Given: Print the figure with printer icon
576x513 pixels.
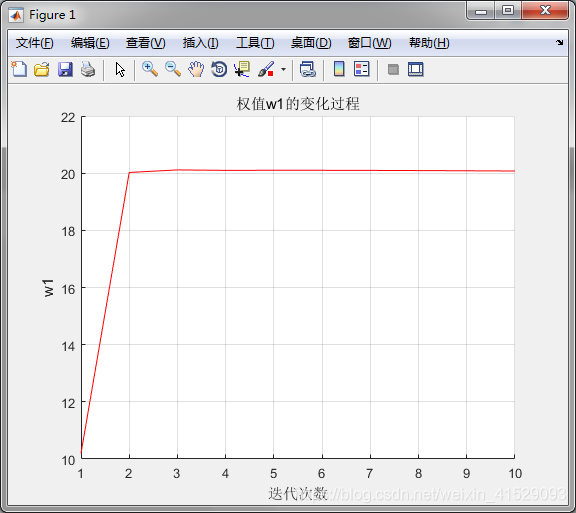Looking at the screenshot, I should click(x=88, y=69).
